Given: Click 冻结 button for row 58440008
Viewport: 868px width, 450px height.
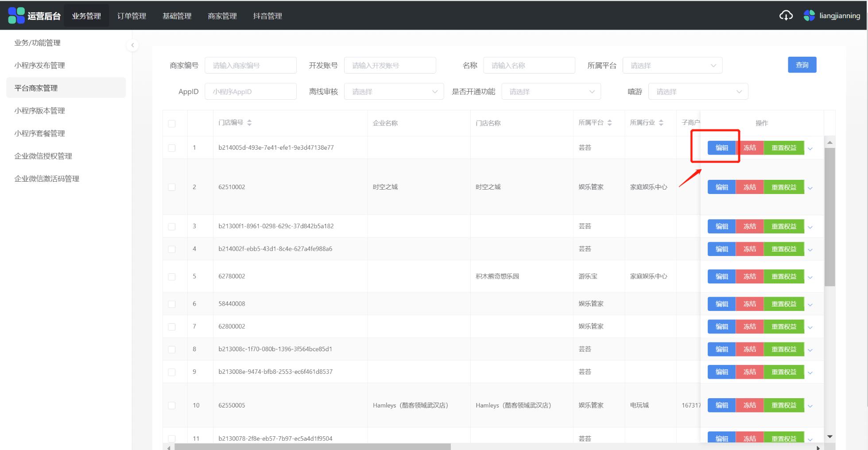Looking at the screenshot, I should pyautogui.click(x=749, y=304).
